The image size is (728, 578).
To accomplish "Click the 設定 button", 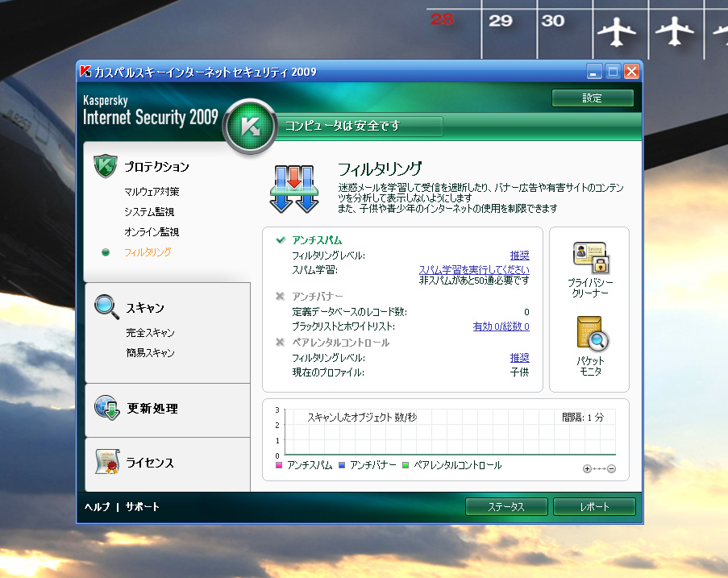I will [593, 98].
